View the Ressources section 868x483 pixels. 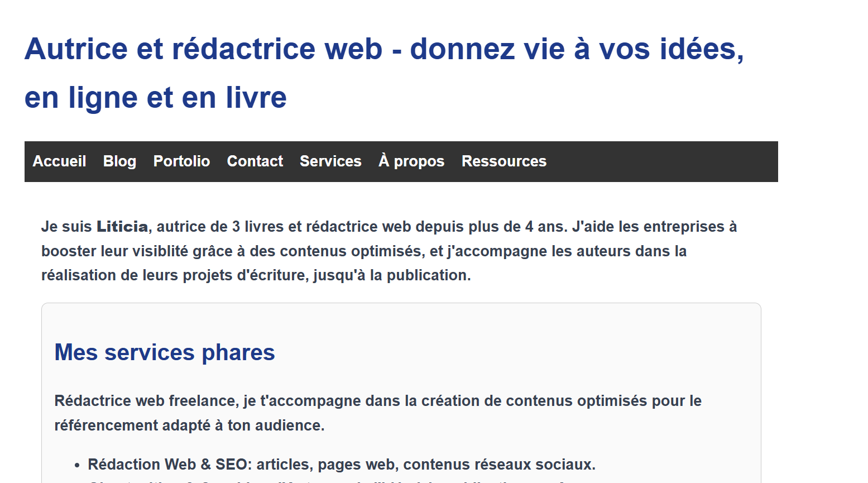click(x=503, y=161)
